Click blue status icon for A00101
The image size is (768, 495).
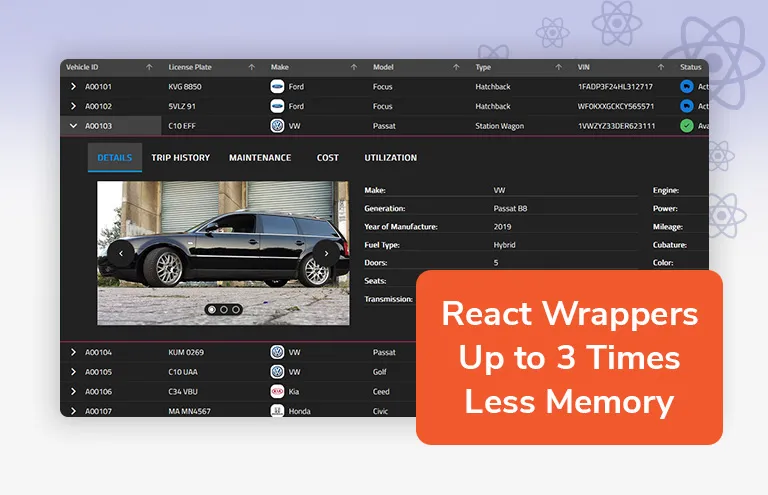[x=687, y=87]
